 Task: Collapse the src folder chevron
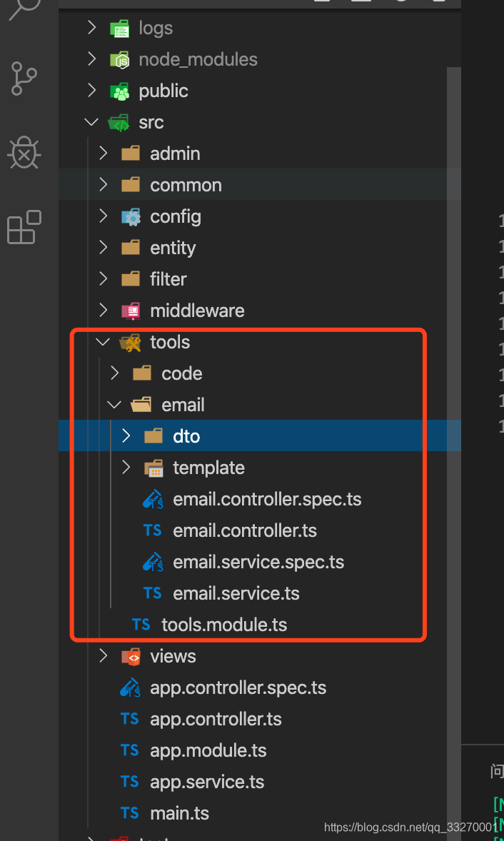(x=91, y=122)
